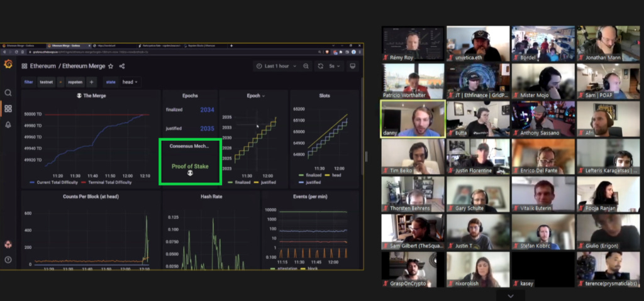Screen dimensions: 644x301
Task: Switch to the third browser tab with https URL
Action: tap(114, 46)
